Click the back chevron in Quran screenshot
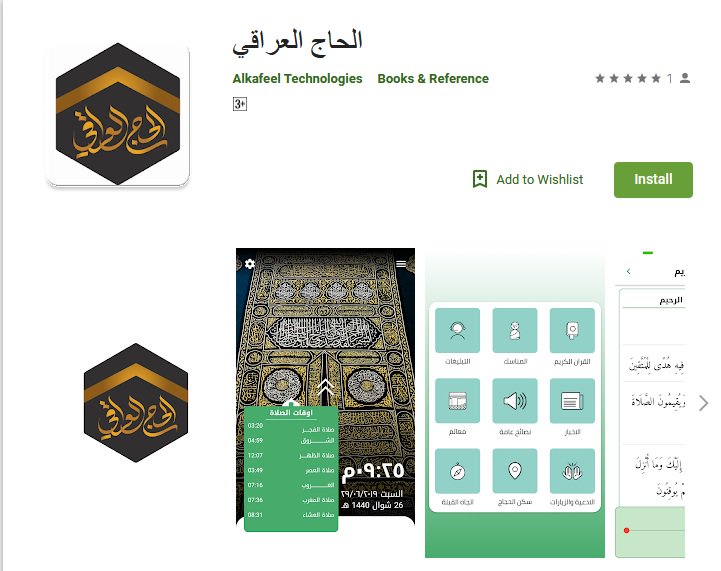Image resolution: width=721 pixels, height=571 pixels. coord(629,271)
